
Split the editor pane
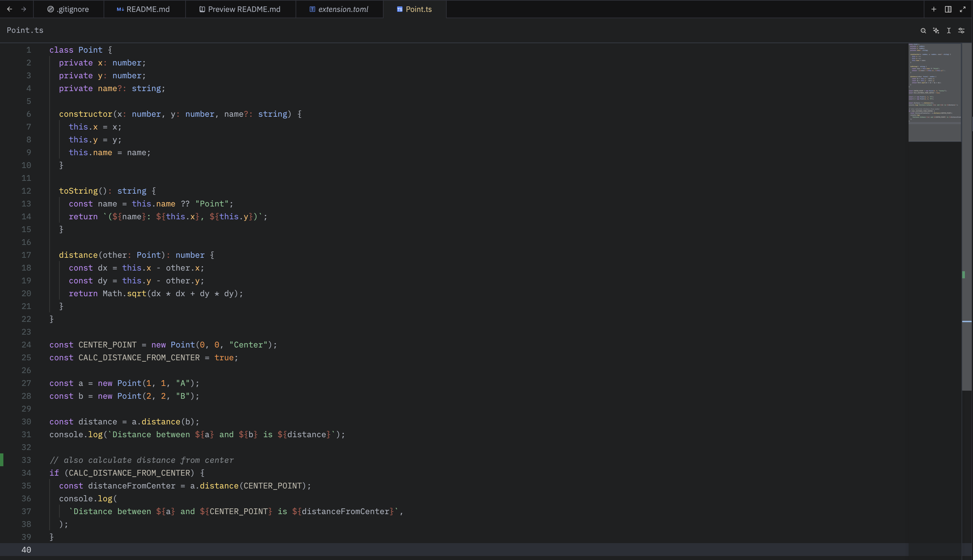pyautogui.click(x=948, y=9)
